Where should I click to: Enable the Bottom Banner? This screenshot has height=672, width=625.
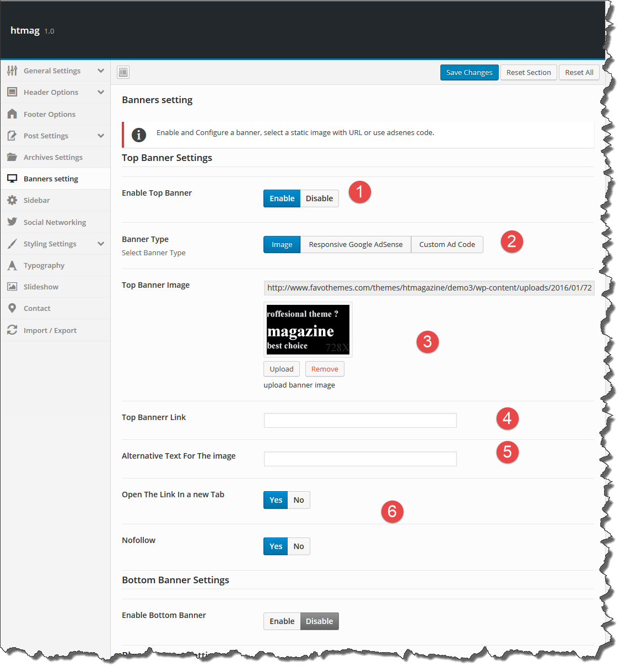(x=282, y=621)
